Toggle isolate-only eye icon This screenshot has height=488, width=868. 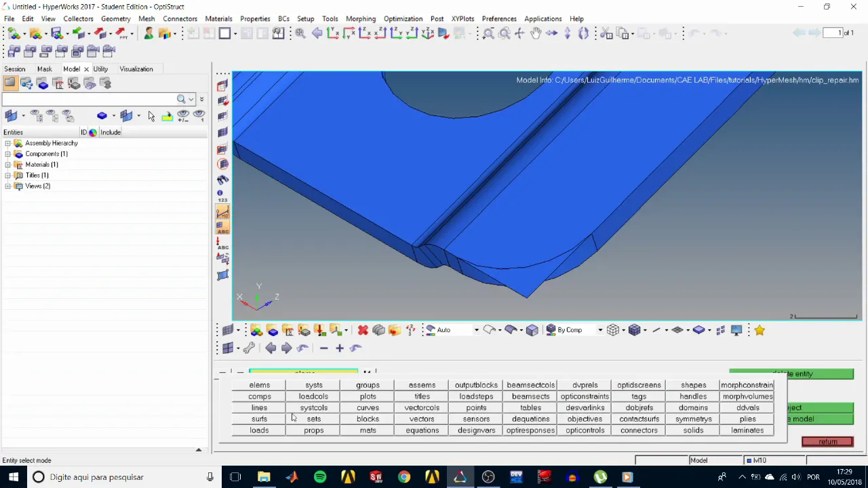199,116
